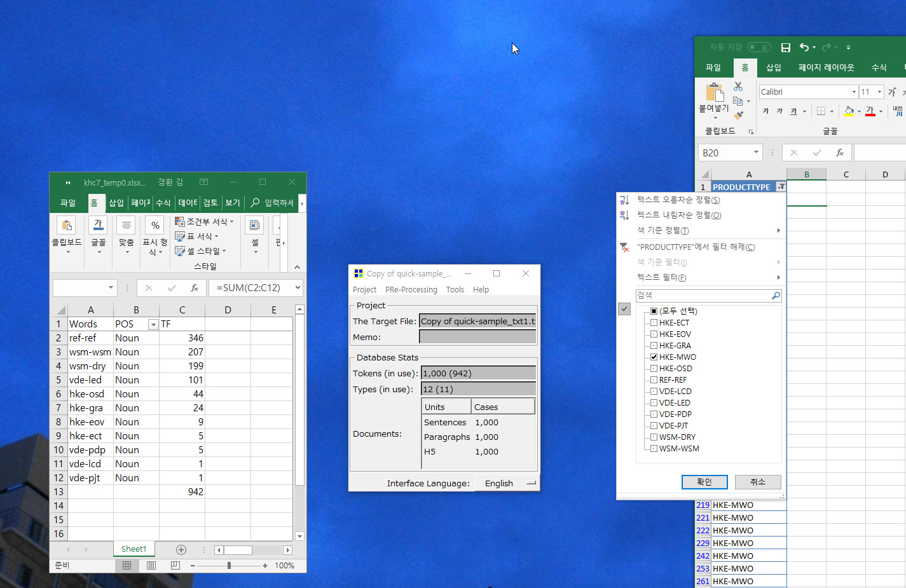Click the Undo arrow in the right Excel window
Screen dimensions: 906x588
804,47
